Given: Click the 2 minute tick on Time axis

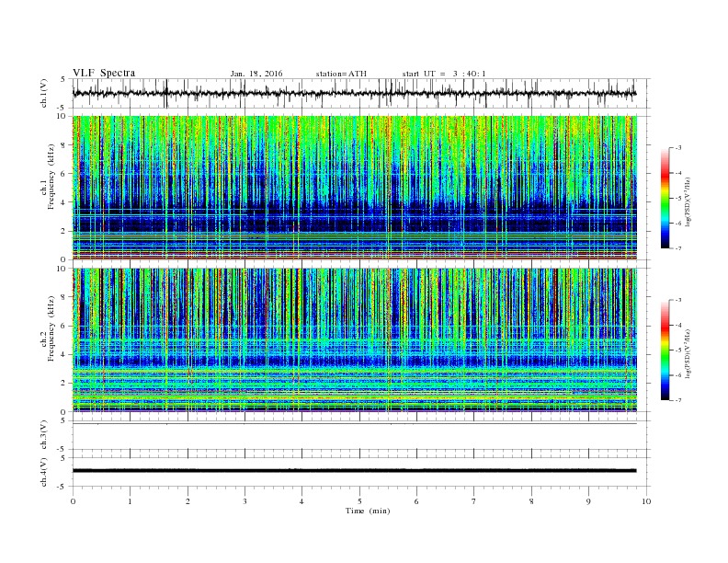Looking at the screenshot, I should 188,501.
